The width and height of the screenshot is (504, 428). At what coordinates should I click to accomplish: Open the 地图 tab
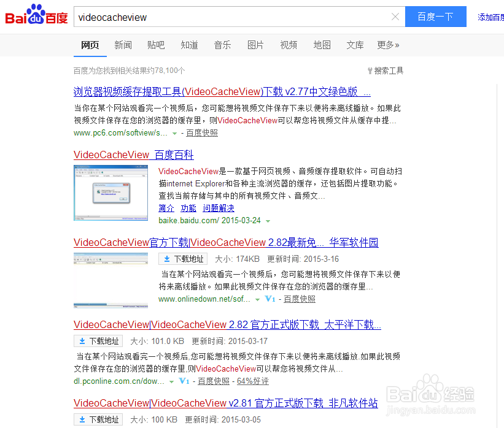pos(322,45)
